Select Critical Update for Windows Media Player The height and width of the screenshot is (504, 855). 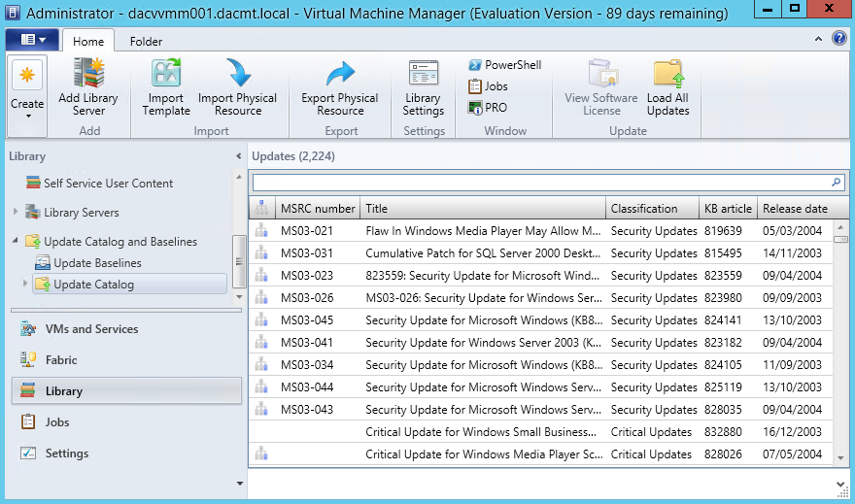click(541, 454)
